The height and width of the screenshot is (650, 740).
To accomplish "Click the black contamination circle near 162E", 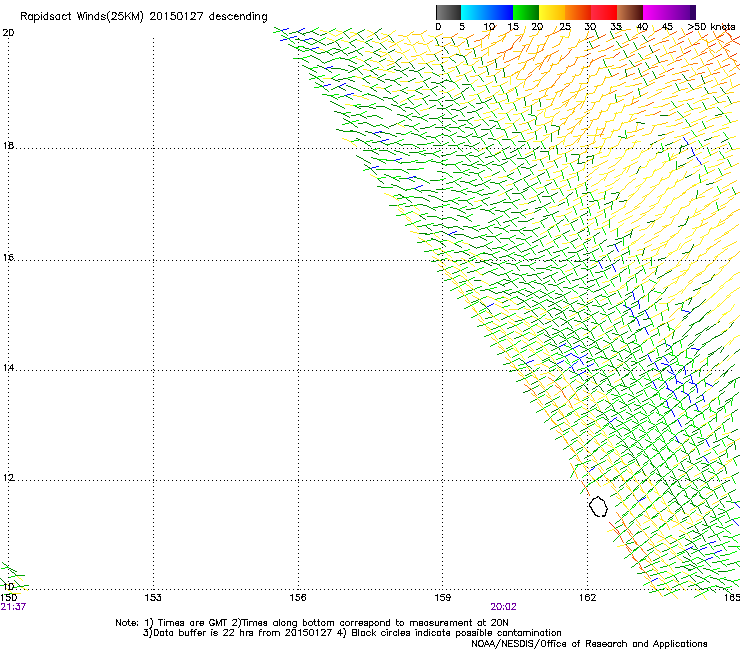I will (x=598, y=506).
